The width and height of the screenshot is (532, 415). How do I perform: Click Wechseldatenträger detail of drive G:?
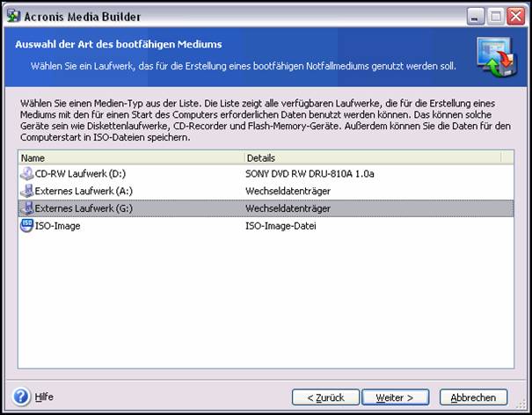pyautogui.click(x=288, y=208)
